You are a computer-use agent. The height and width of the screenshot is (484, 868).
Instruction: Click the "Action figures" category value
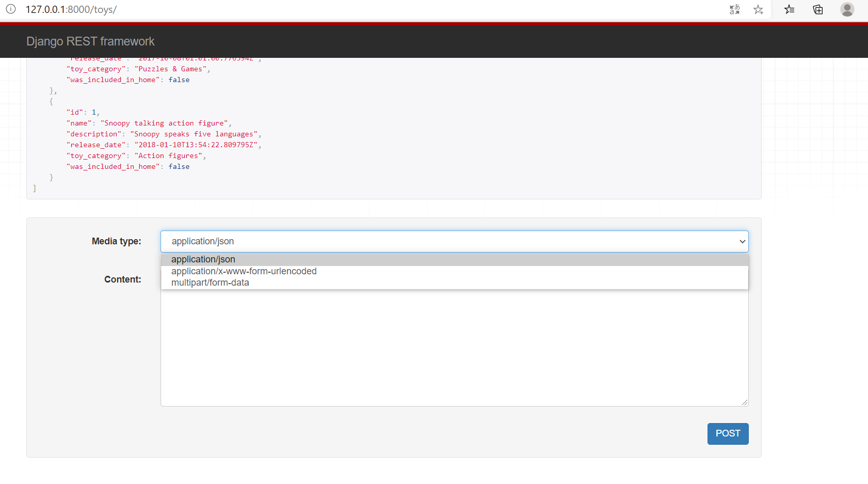point(168,155)
